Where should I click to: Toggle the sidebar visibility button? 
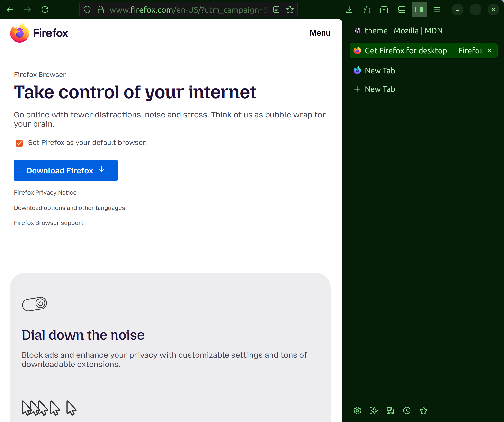tap(419, 10)
